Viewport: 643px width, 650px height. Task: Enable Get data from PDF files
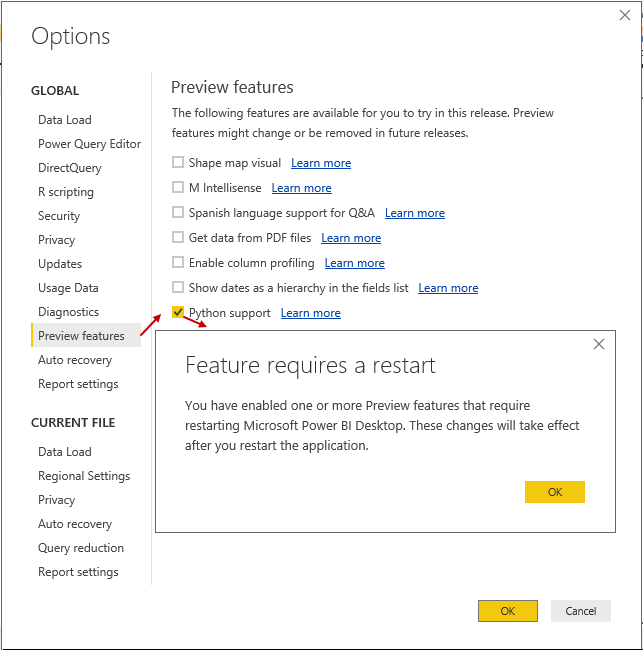coord(178,238)
